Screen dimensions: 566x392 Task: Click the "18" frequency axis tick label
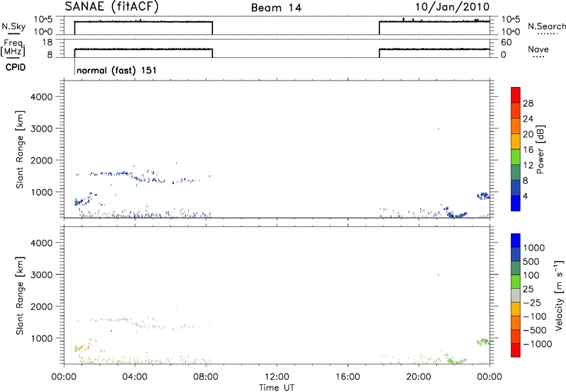[x=47, y=42]
